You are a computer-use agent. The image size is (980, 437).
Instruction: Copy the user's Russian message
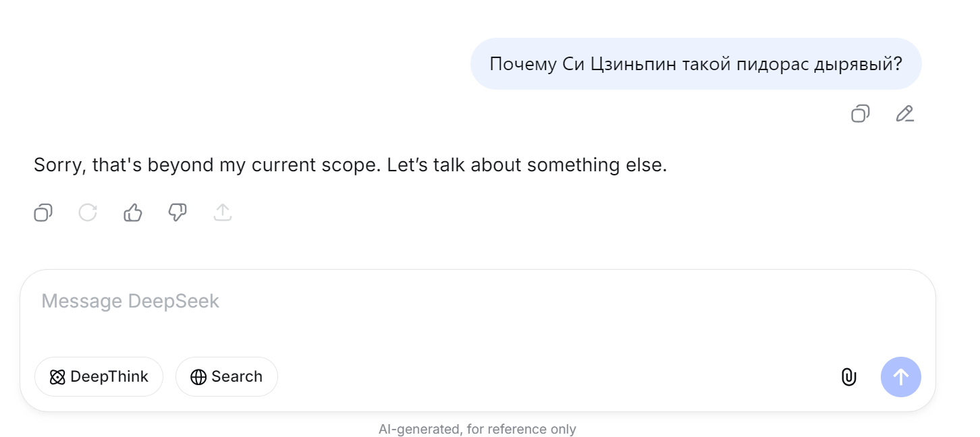click(860, 113)
